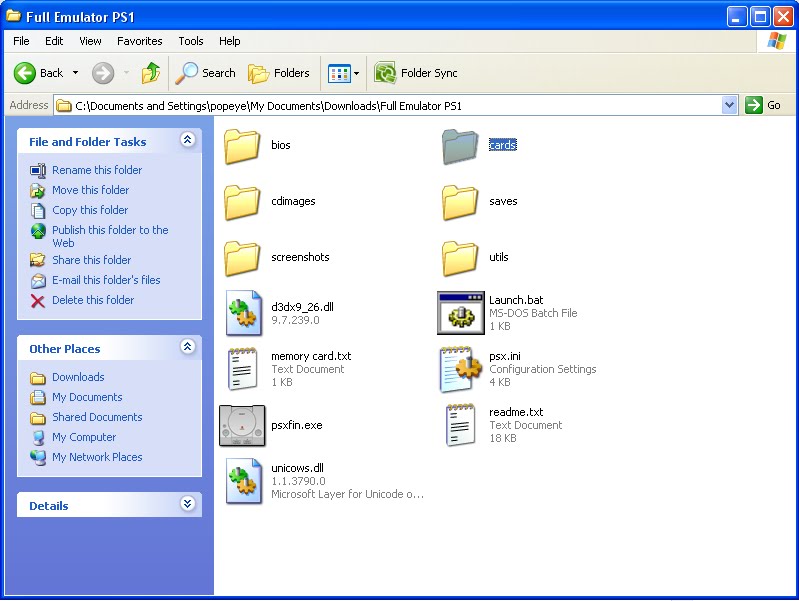Select the unicows.dll file icon
Viewport: 799px width, 601px height.
click(x=244, y=481)
